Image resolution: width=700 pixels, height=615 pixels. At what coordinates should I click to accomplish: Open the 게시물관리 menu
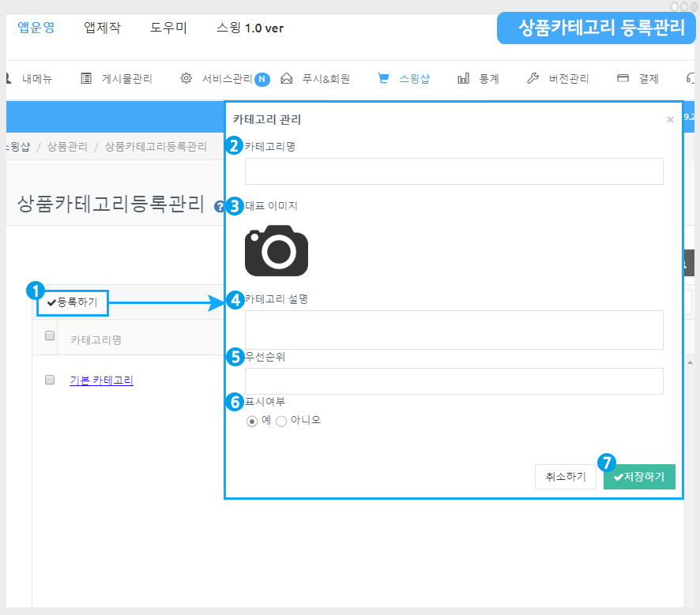pyautogui.click(x=117, y=79)
